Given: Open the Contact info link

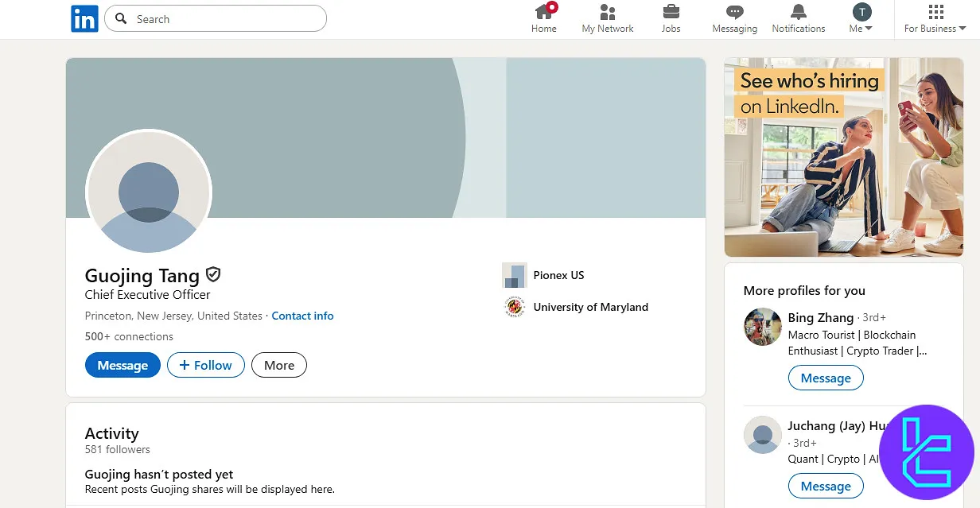Looking at the screenshot, I should (x=302, y=316).
